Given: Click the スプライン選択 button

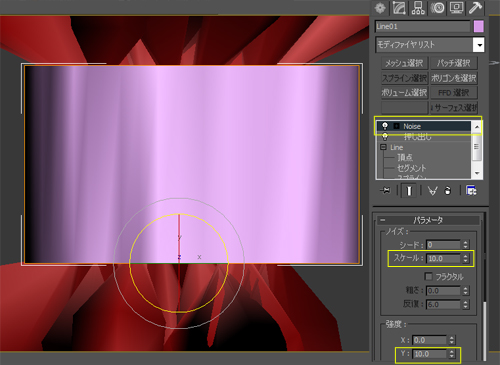Looking at the screenshot, I should coord(404,78).
